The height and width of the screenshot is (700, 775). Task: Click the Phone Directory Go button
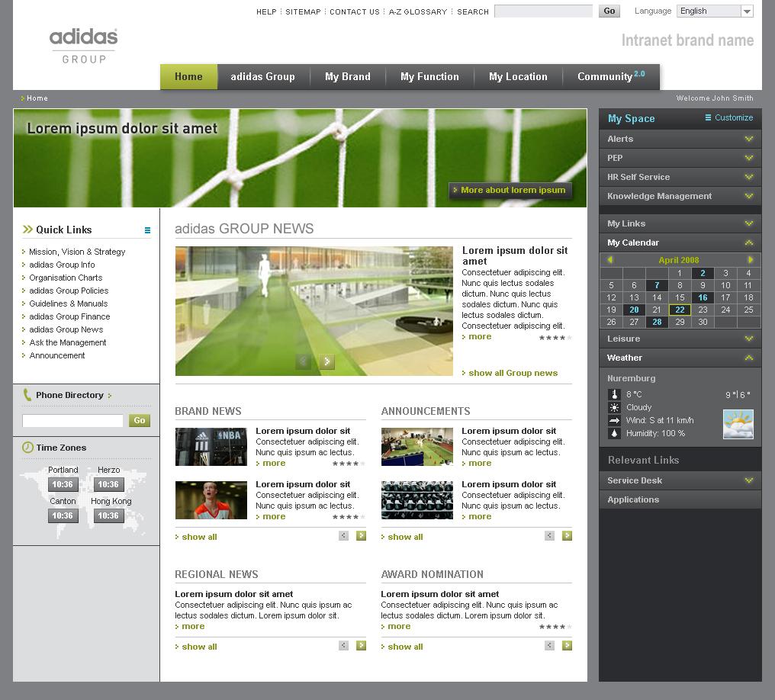click(140, 420)
